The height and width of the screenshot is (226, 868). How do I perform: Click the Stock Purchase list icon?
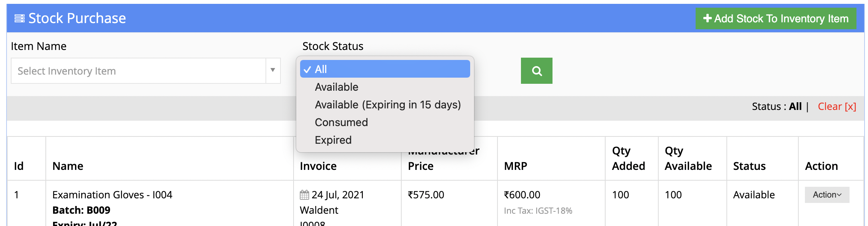[x=20, y=18]
